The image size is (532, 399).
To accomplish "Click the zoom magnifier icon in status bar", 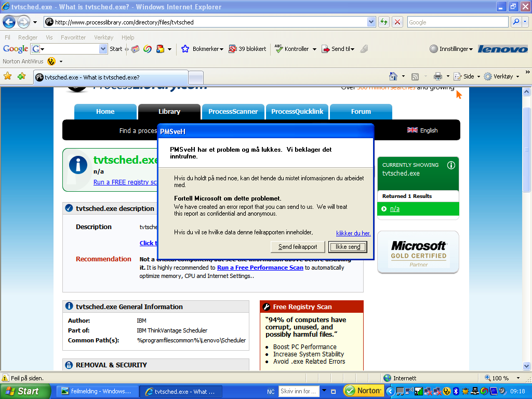I will [x=487, y=378].
